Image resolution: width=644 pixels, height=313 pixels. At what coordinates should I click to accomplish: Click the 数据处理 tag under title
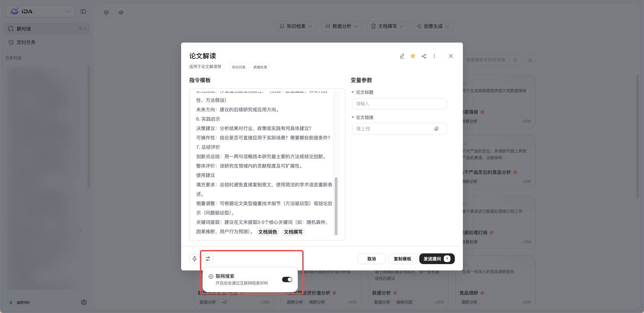tap(260, 67)
